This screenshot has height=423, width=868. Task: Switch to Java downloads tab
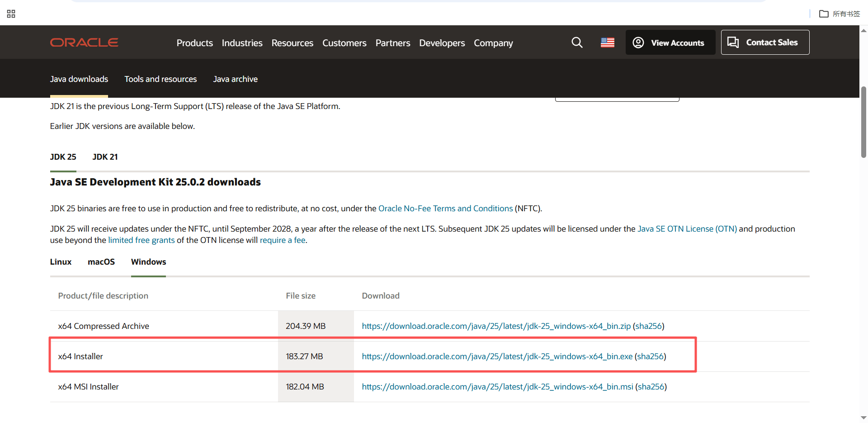point(79,79)
